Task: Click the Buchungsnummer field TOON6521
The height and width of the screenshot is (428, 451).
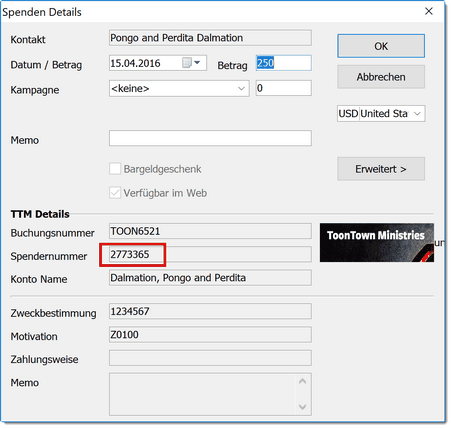Action: tap(210, 231)
